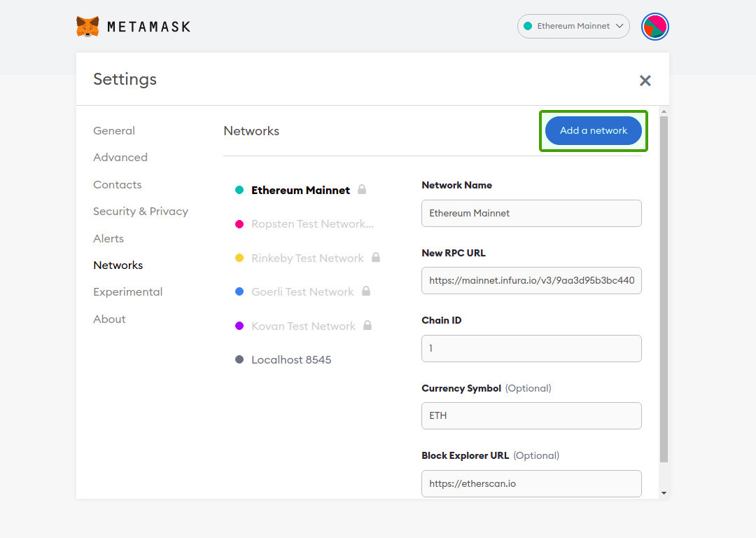Click the Networks section heading
756x538 pixels.
(251, 131)
